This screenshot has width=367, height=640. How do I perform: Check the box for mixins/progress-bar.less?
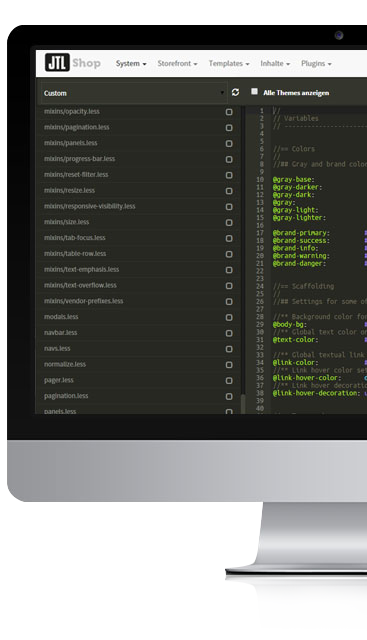tap(229, 159)
